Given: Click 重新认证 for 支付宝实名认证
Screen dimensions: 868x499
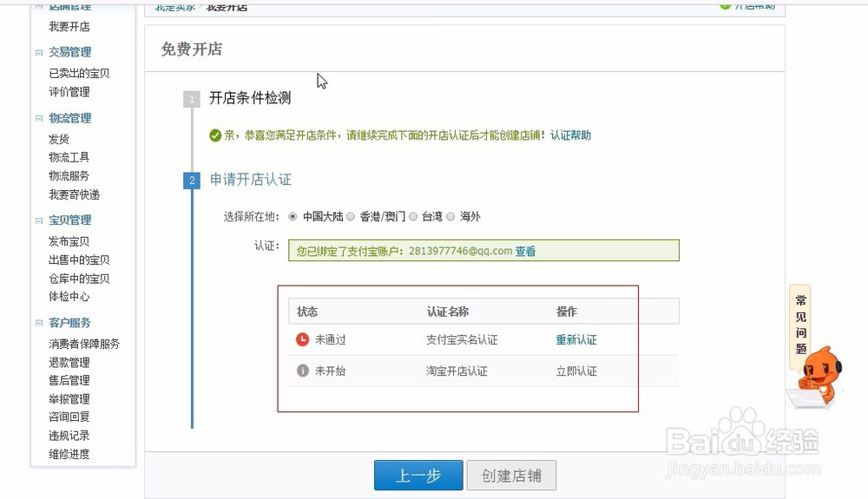Looking at the screenshot, I should coord(576,339).
